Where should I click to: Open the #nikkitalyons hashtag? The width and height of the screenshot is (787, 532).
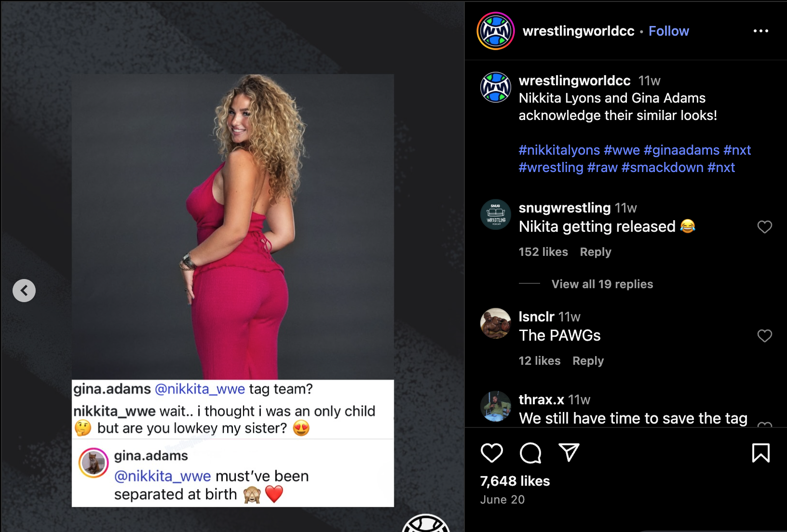[559, 150]
